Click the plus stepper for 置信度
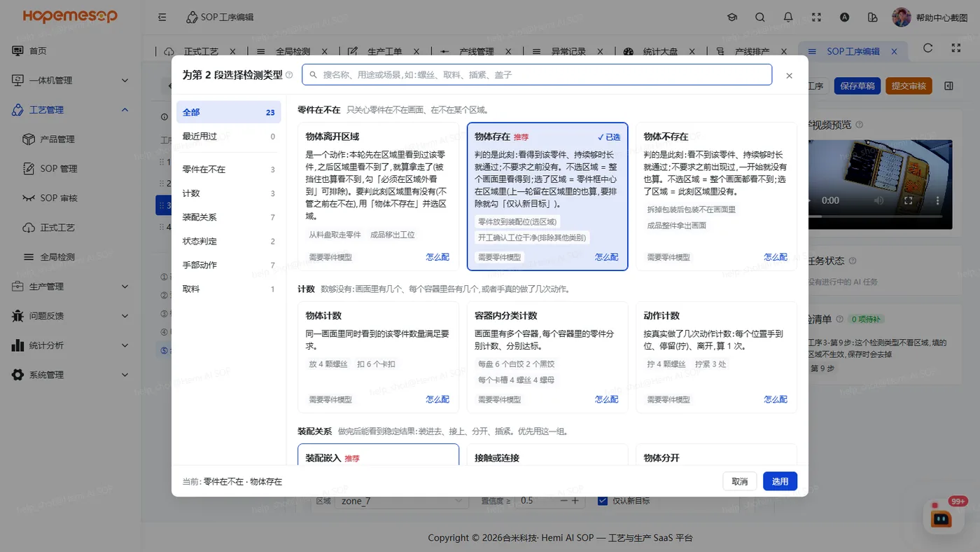The image size is (980, 552). point(575,501)
